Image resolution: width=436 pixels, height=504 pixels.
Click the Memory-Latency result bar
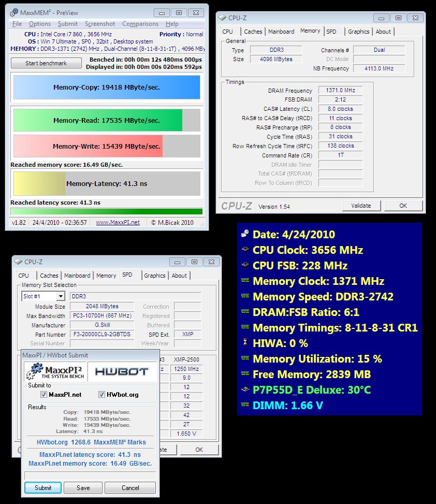[x=107, y=183]
